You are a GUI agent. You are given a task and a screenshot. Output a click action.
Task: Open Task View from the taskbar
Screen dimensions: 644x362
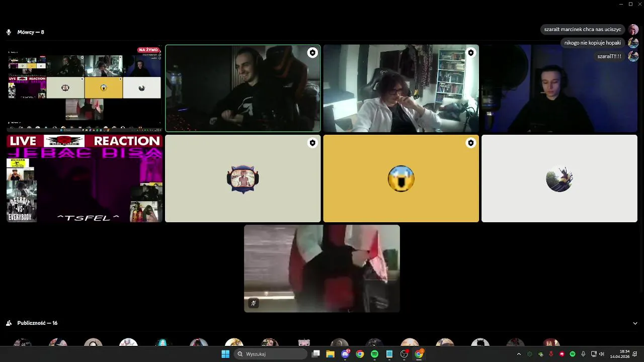click(316, 354)
